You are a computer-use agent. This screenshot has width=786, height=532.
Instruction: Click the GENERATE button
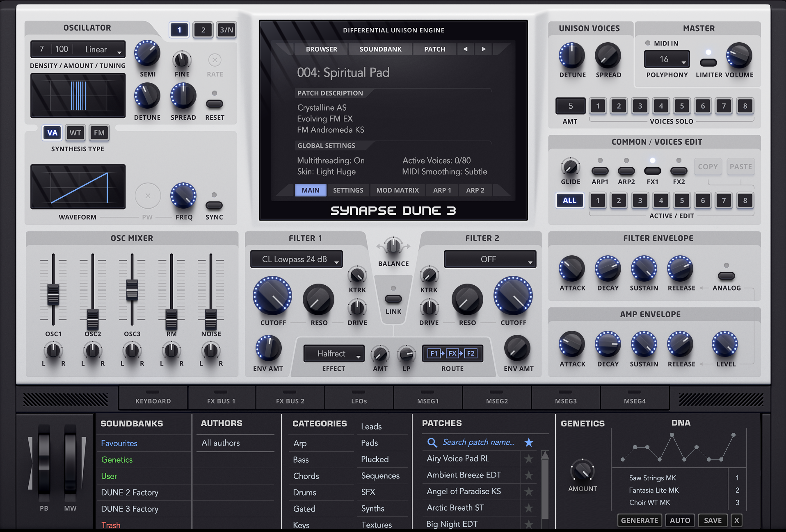pyautogui.click(x=639, y=520)
